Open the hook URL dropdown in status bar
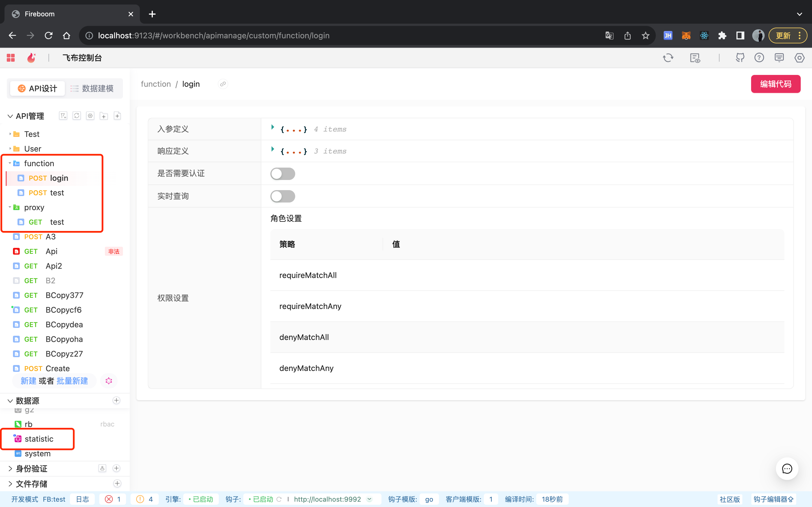Screen dimensions: 812x507 pos(369,499)
